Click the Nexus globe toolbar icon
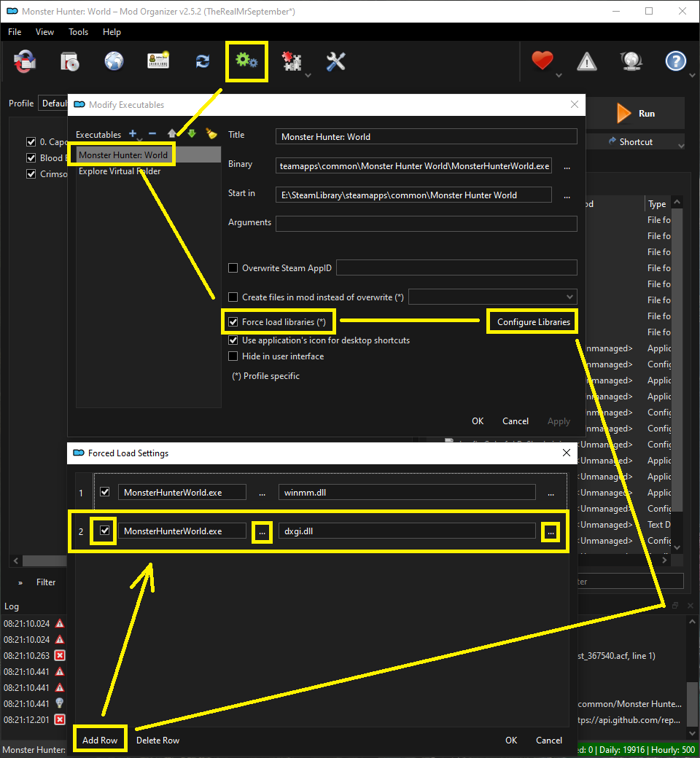Image resolution: width=700 pixels, height=758 pixels. click(114, 61)
